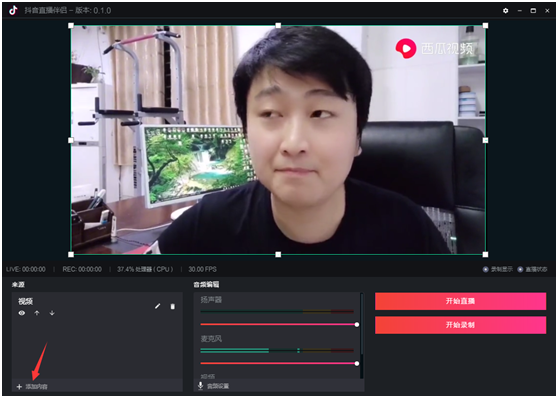
Task: Click the audio panel vertical scrollbar
Action: click(x=362, y=336)
